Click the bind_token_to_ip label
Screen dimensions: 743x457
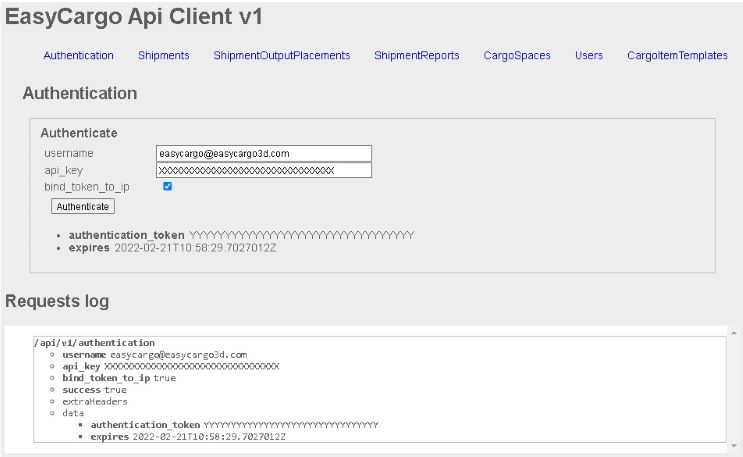pyautogui.click(x=87, y=187)
